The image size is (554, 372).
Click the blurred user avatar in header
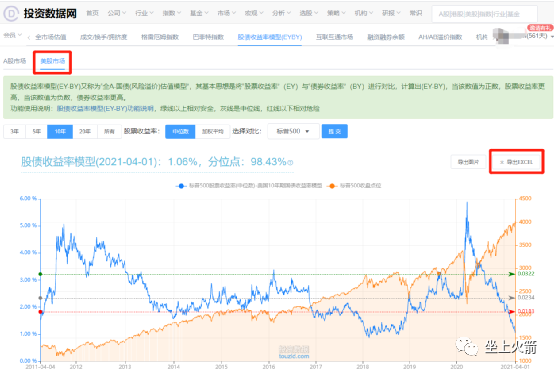(x=502, y=36)
